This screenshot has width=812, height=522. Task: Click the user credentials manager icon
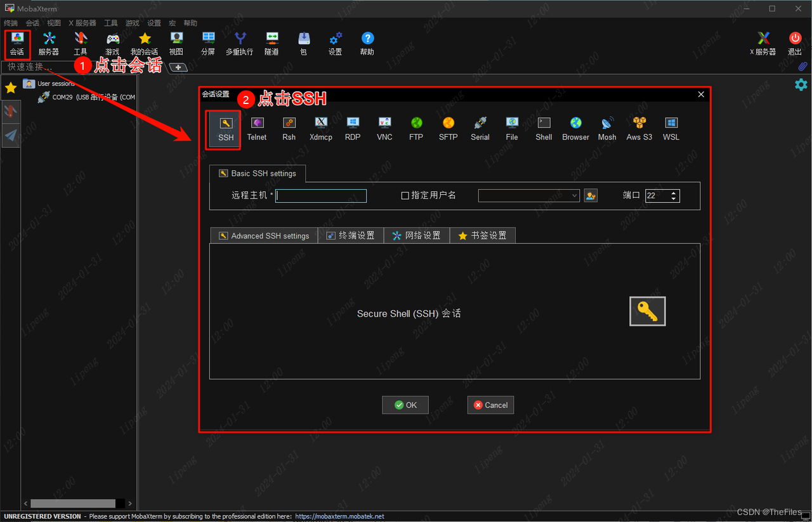[591, 195]
